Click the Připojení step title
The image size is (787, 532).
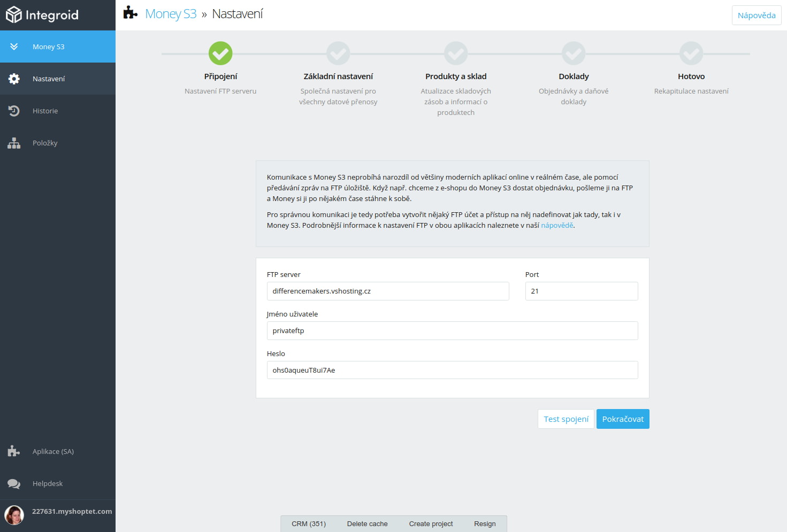(x=220, y=76)
